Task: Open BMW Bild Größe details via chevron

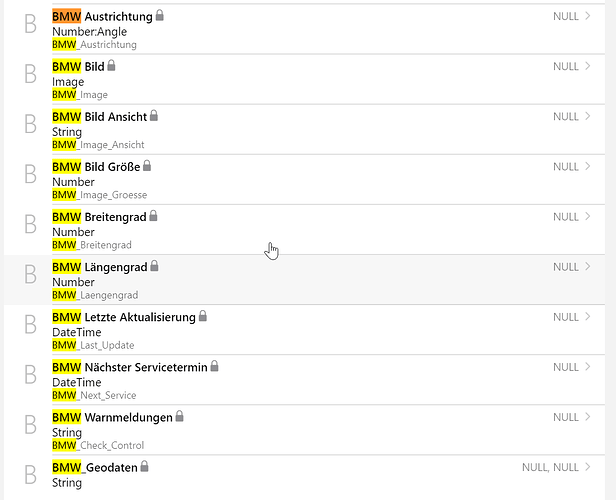Action: coord(588,167)
